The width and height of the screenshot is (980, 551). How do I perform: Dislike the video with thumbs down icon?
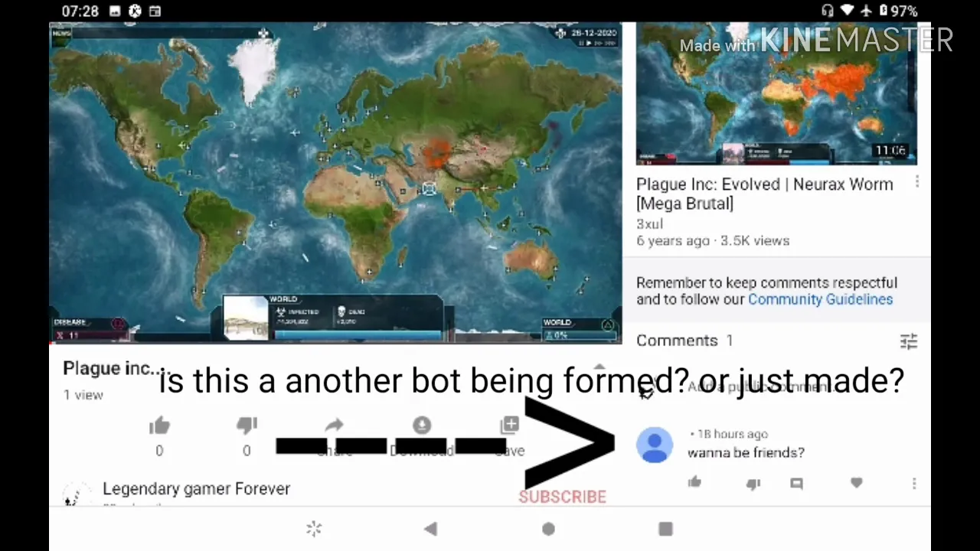click(x=247, y=425)
